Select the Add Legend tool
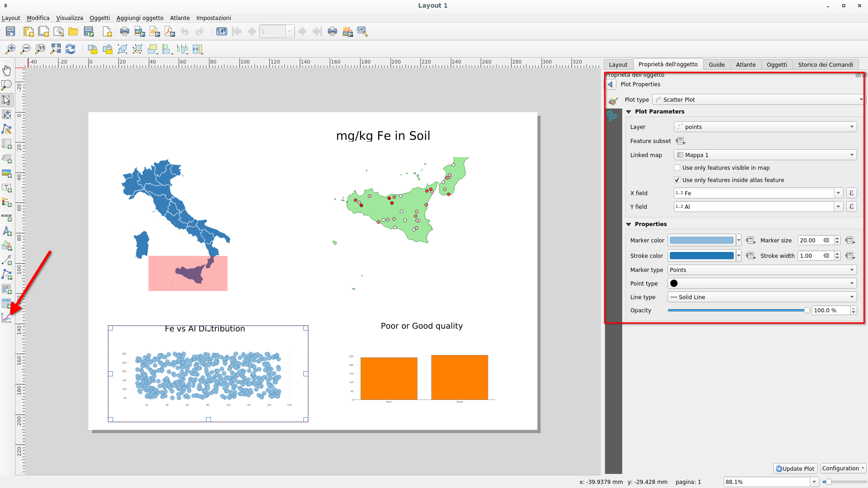The image size is (868, 488). point(7,202)
